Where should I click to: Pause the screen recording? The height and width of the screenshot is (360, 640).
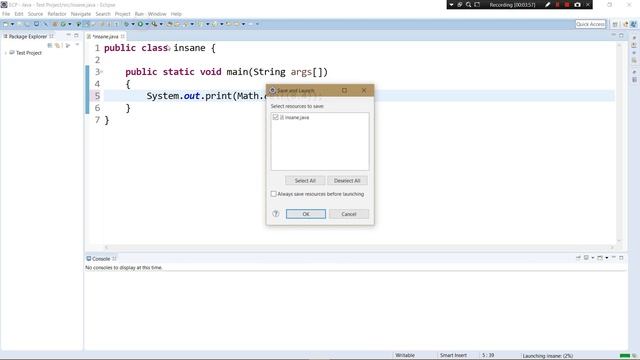(558, 5)
